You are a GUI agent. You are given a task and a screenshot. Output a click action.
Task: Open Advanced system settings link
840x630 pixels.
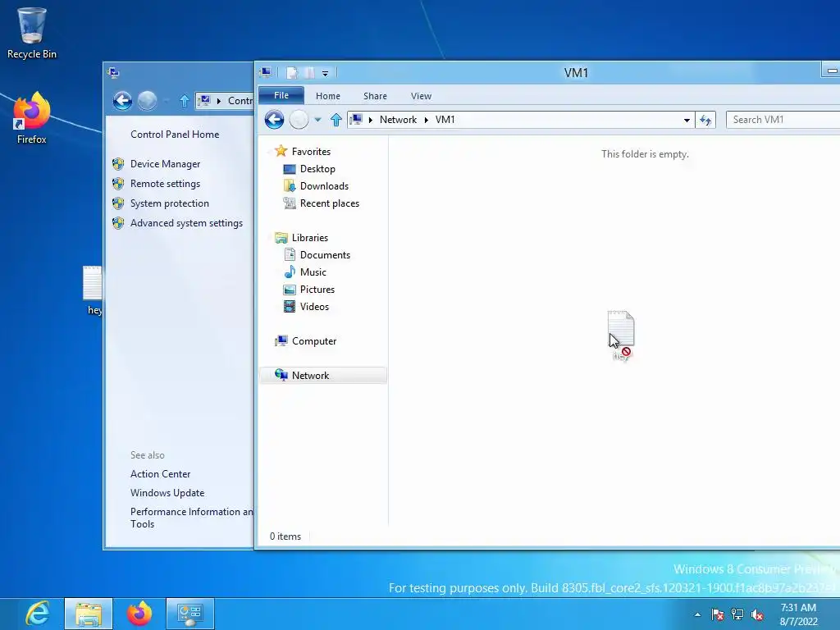186,223
